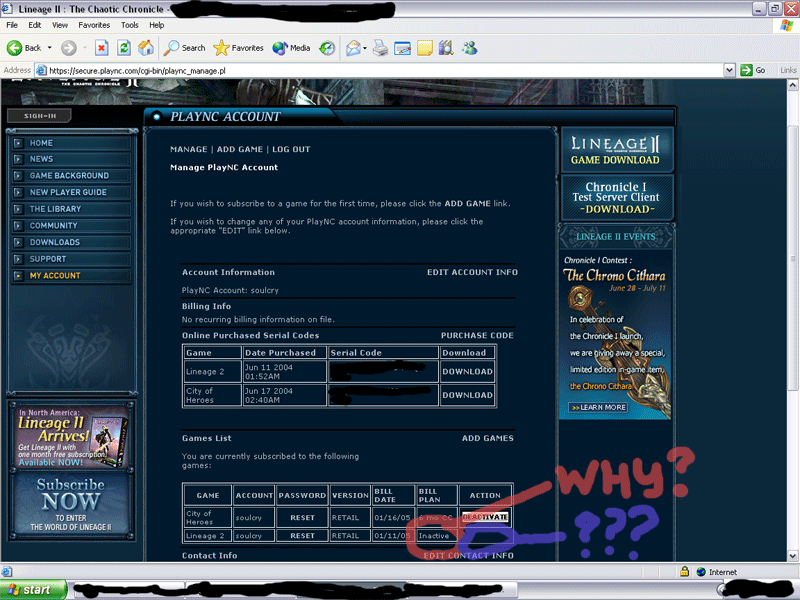The width and height of the screenshot is (800, 600).
Task: Download City of Heroes from serial codes table
Action: tap(467, 395)
